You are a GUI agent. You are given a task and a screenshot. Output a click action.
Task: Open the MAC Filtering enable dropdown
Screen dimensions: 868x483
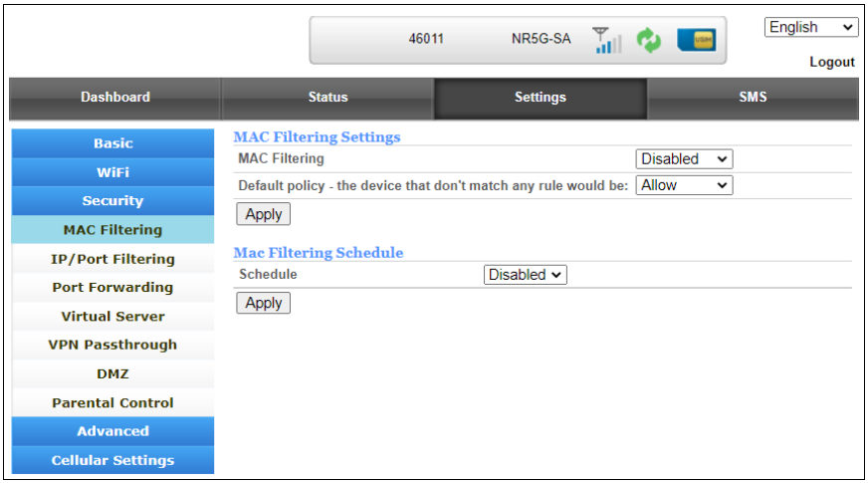click(684, 159)
